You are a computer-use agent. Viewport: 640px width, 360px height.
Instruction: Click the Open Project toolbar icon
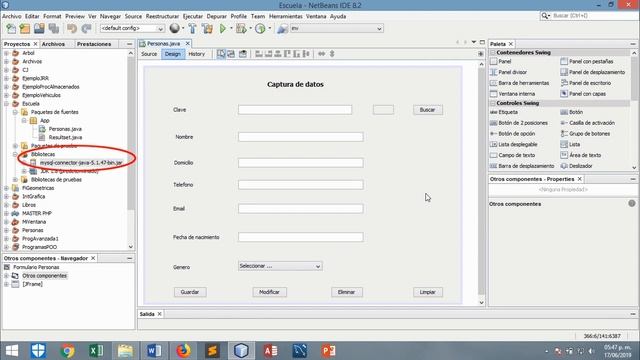pyautogui.click(x=39, y=29)
